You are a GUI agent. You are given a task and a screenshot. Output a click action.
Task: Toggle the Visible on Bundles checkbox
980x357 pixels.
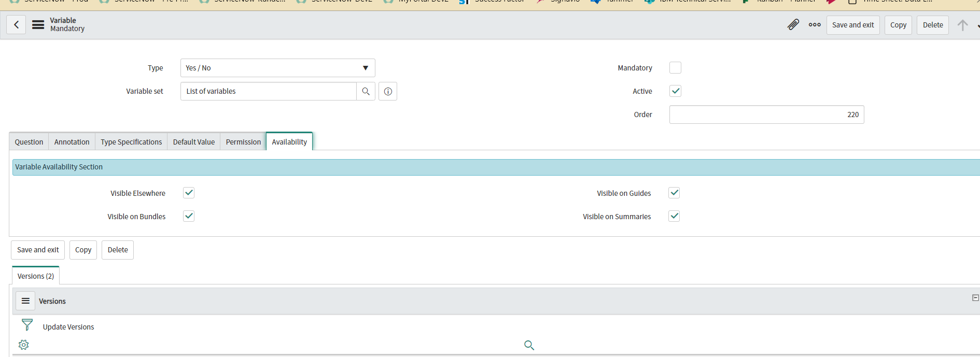coord(189,216)
